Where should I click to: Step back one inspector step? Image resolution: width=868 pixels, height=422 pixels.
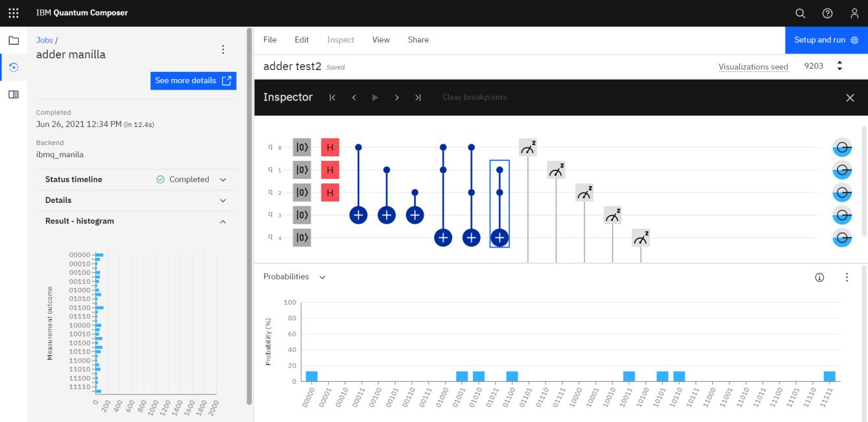click(x=354, y=97)
